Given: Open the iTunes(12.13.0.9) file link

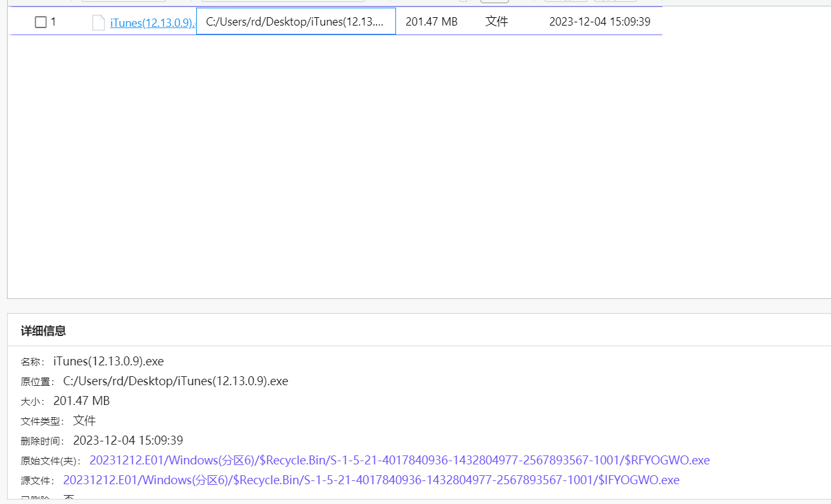Looking at the screenshot, I should (152, 23).
